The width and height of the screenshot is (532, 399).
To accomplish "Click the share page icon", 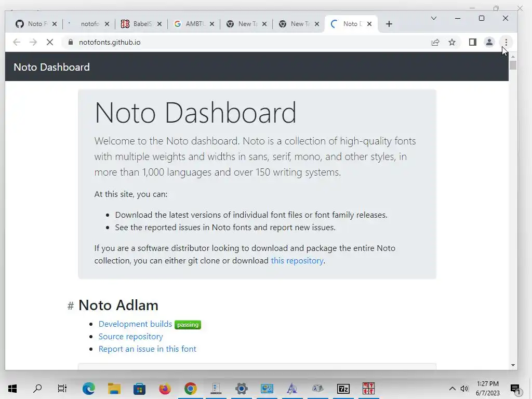I will [435, 43].
